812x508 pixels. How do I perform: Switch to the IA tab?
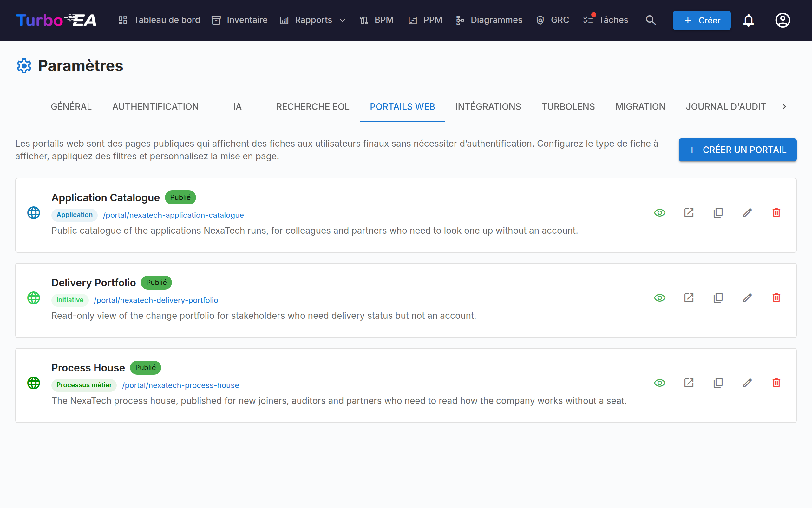(x=237, y=106)
